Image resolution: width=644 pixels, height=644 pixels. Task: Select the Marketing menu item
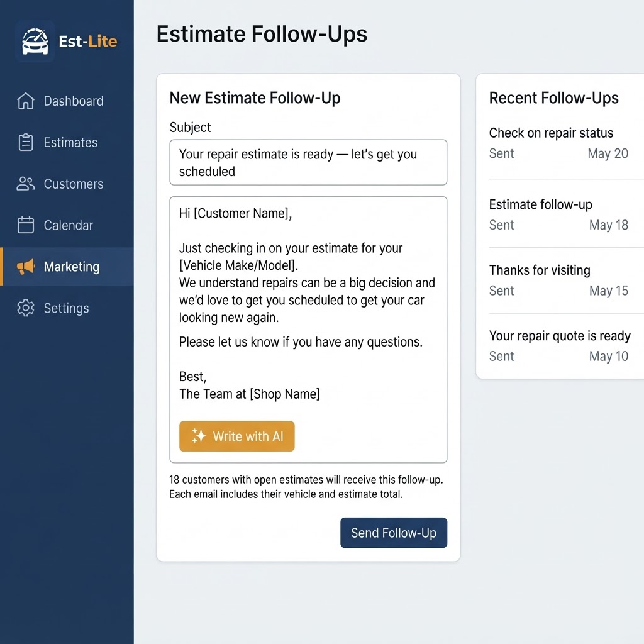67,267
